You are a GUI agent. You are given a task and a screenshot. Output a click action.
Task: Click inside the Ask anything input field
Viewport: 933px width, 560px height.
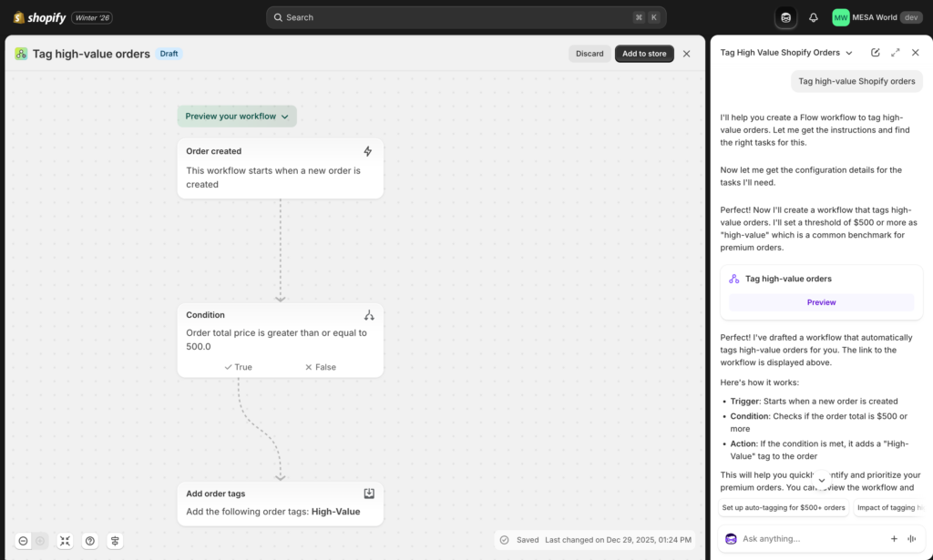point(811,538)
